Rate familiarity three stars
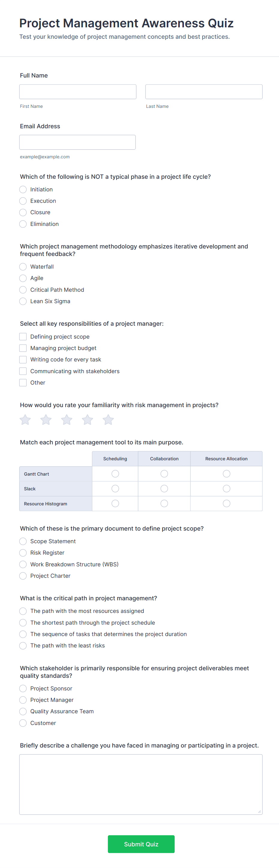This screenshot has height=868, width=279. pyautogui.click(x=67, y=419)
